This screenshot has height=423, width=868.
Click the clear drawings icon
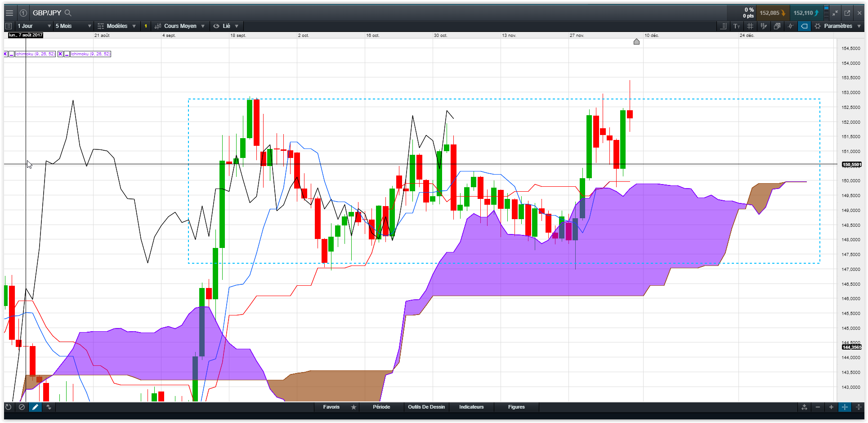coord(22,407)
